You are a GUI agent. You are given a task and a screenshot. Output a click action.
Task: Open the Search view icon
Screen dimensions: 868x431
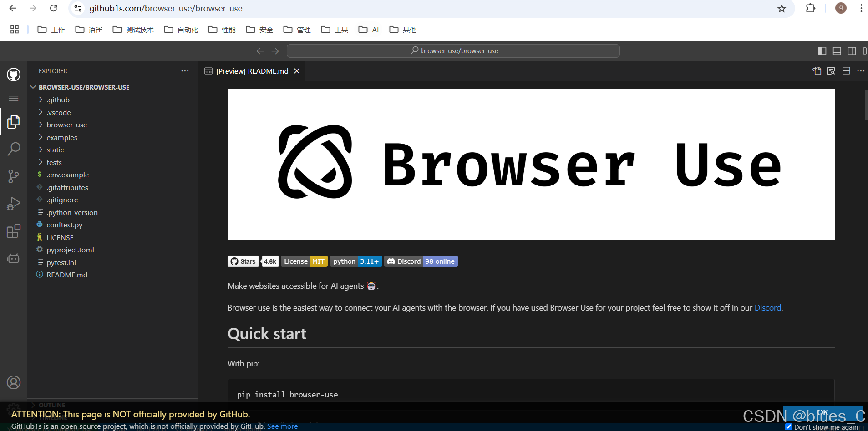click(14, 149)
